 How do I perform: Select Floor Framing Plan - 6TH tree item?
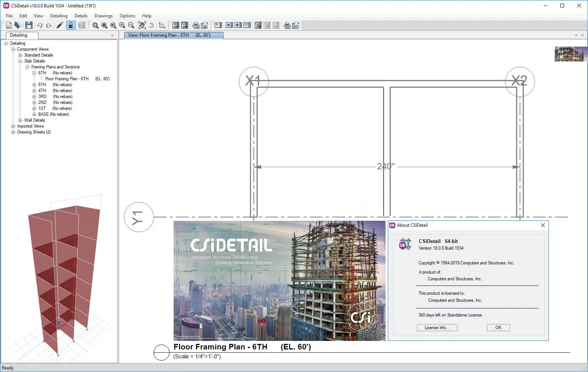pos(67,79)
